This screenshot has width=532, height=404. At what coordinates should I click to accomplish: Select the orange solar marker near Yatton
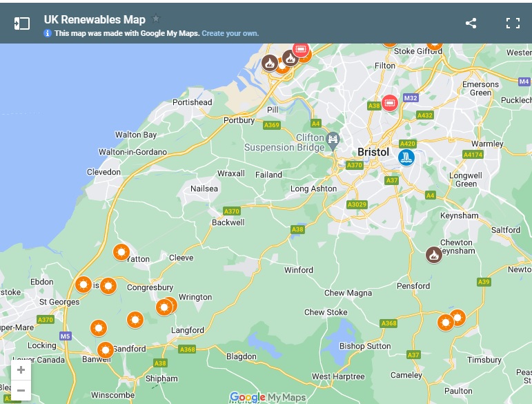(x=121, y=252)
